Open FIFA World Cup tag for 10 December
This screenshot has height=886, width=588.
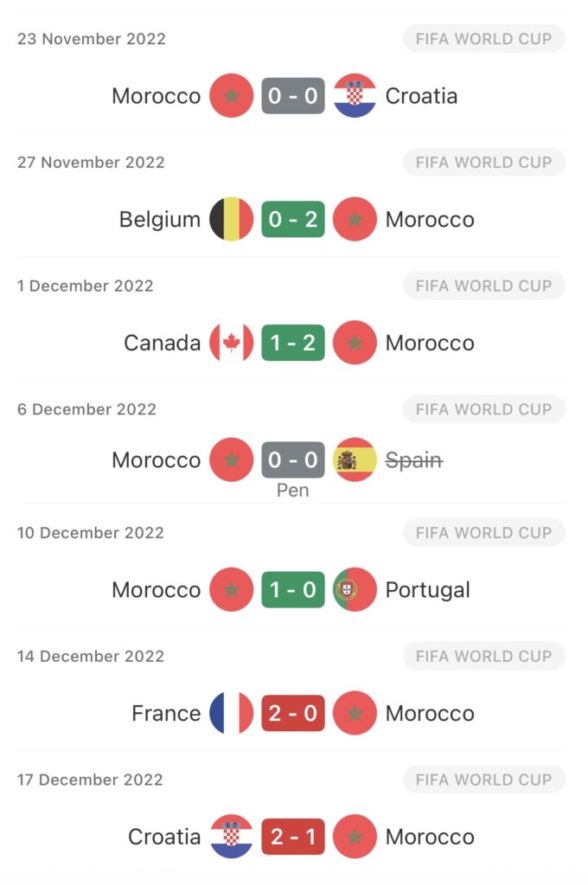[483, 533]
